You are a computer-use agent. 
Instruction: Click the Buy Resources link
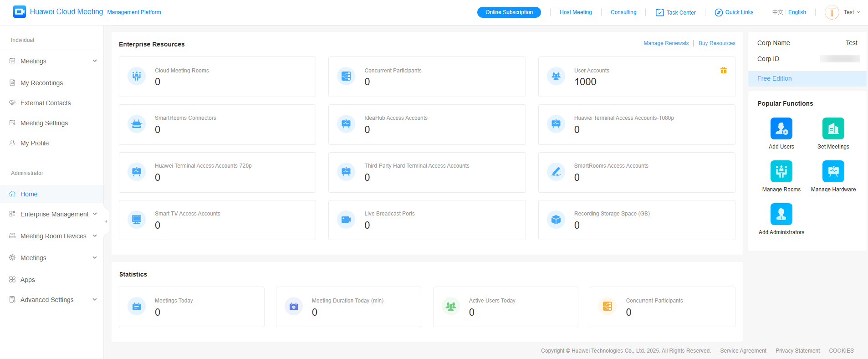717,43
